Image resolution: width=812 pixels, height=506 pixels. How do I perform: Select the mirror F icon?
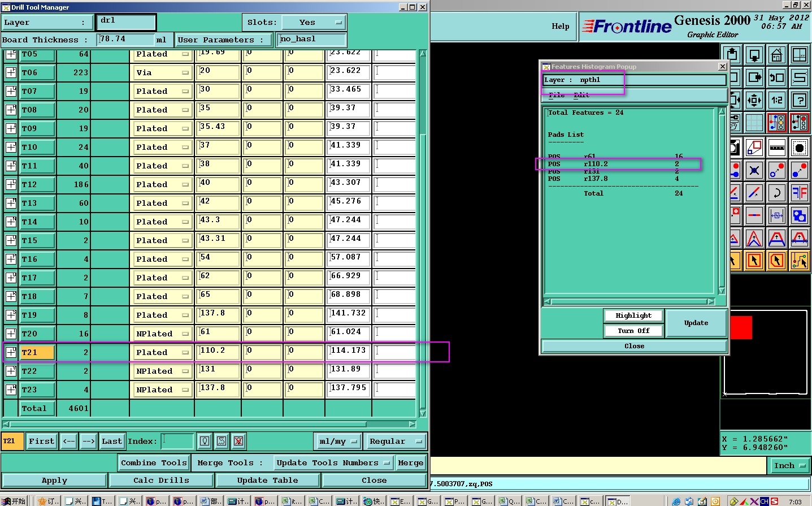point(800,193)
